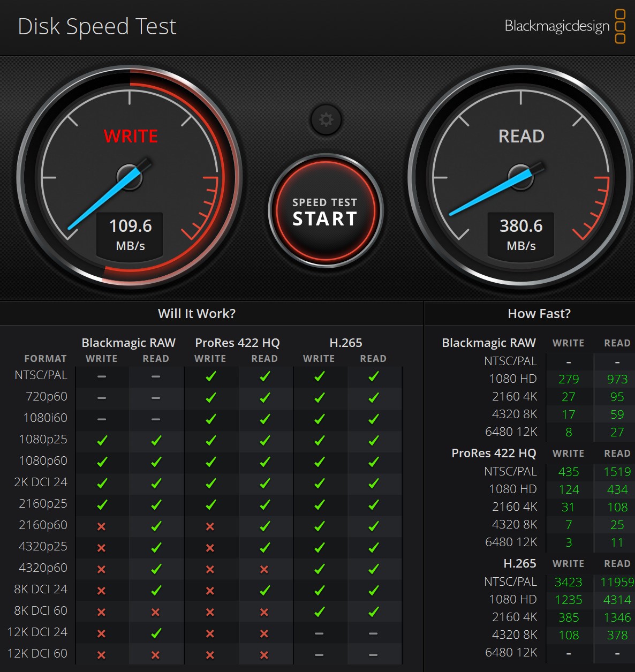Click the 380.6 MB/s read speed readout

pyautogui.click(x=521, y=235)
